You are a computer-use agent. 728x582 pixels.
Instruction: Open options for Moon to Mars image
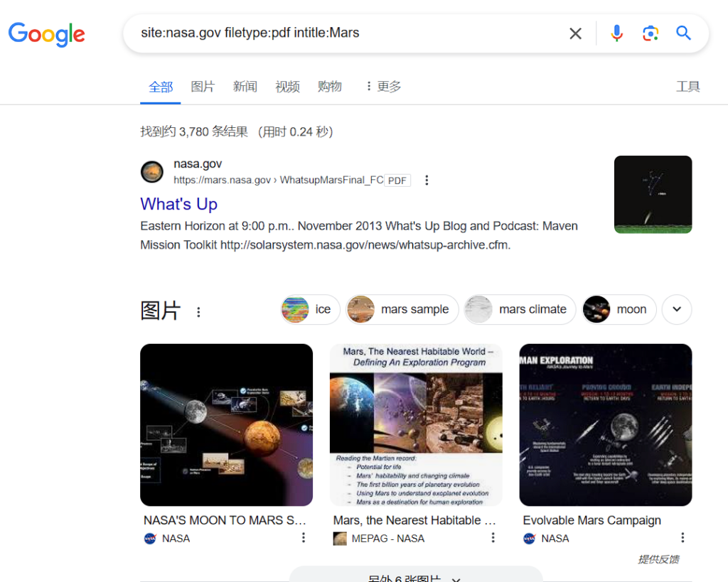click(303, 538)
